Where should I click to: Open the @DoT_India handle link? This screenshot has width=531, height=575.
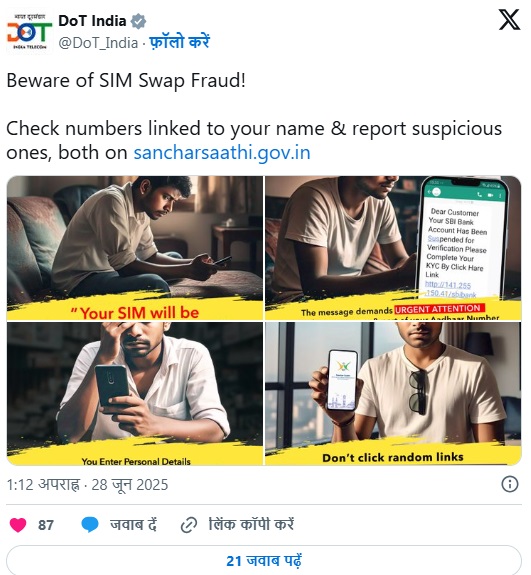[98, 43]
